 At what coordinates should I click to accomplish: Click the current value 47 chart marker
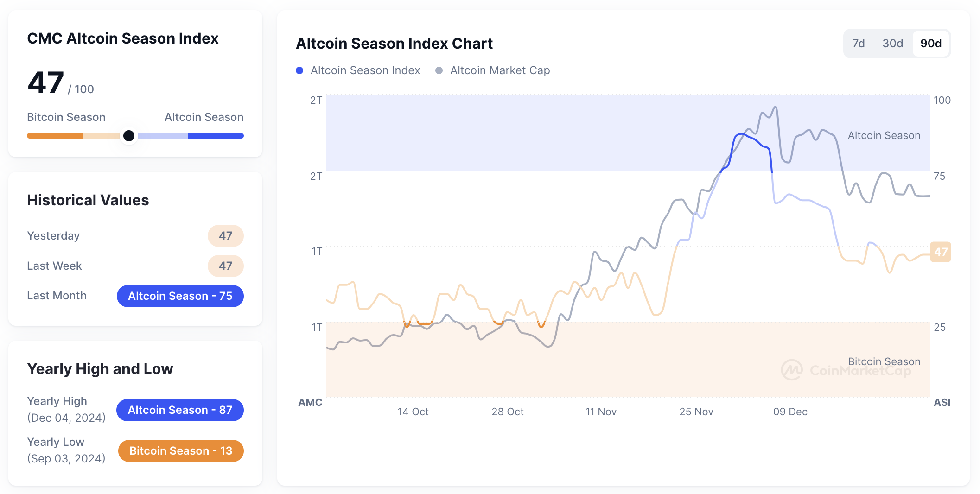941,252
